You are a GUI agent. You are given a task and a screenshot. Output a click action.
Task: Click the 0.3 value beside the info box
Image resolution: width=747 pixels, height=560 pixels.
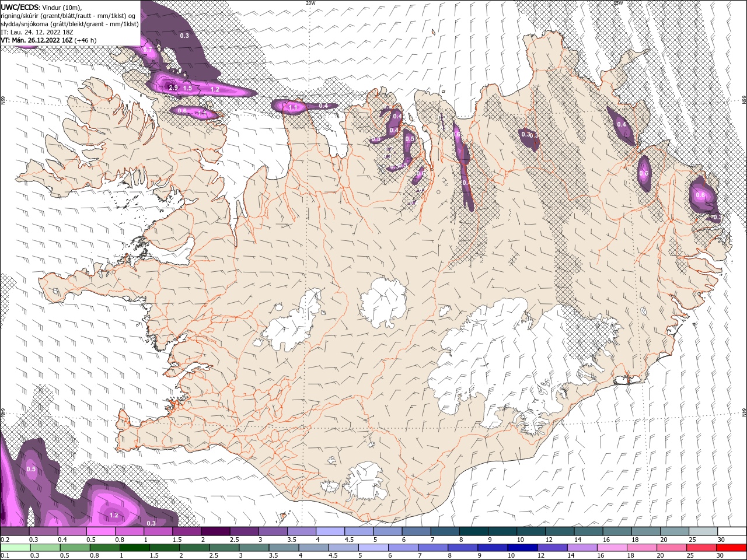point(184,36)
